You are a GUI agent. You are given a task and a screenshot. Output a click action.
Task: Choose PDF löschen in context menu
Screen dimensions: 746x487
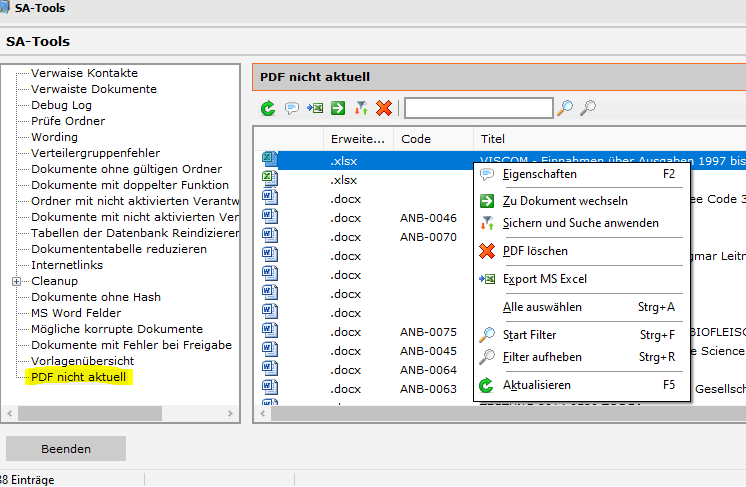pos(581,251)
